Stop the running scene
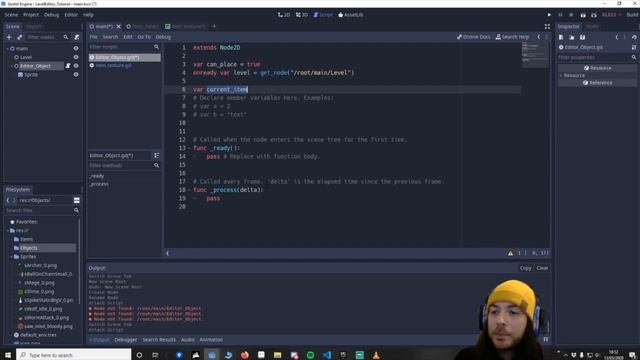This screenshot has width=640, height=360. [571, 15]
